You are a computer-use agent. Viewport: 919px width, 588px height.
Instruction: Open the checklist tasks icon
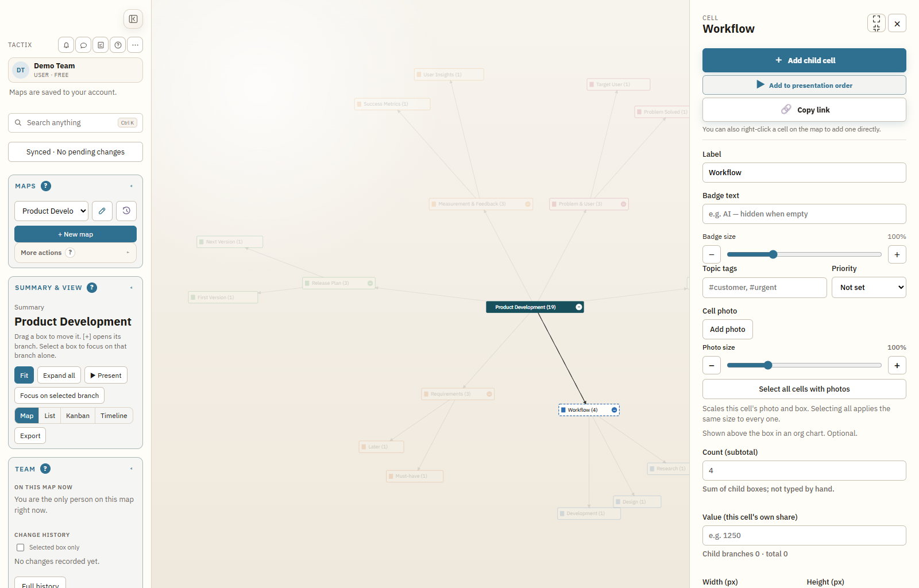point(101,45)
